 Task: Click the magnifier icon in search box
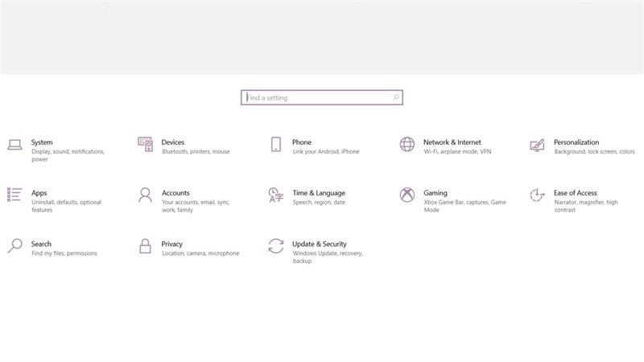coord(395,97)
